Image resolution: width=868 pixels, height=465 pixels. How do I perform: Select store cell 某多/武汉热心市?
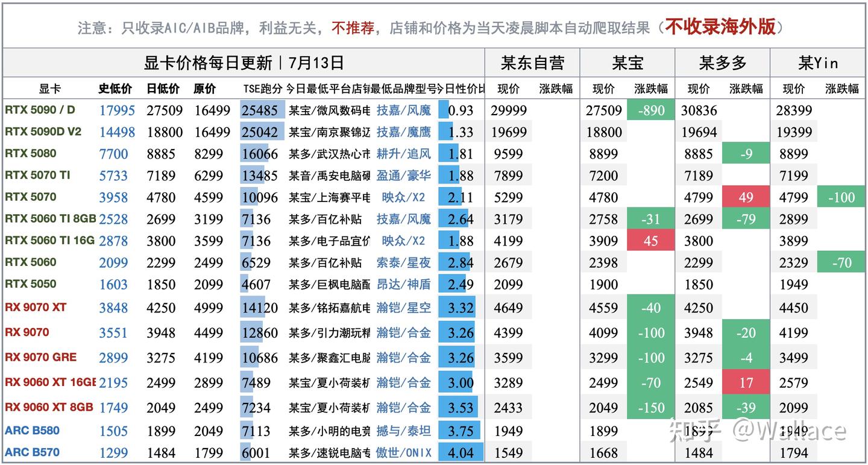coord(329,154)
